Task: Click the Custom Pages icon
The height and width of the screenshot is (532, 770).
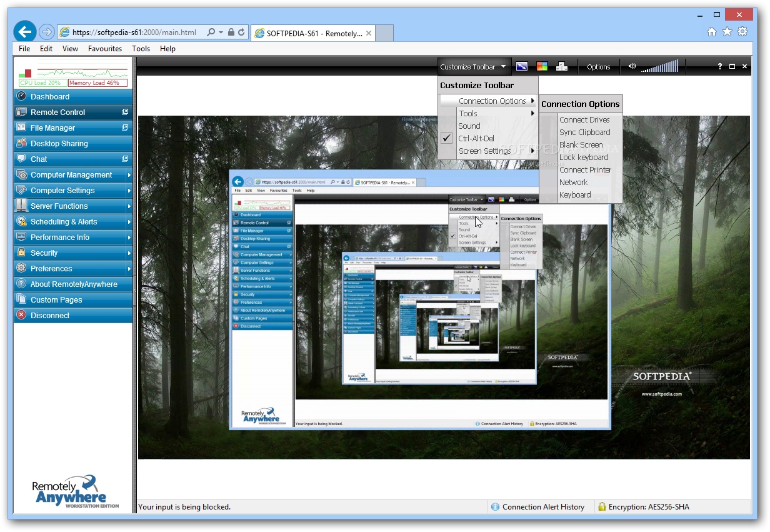Action: 22,299
